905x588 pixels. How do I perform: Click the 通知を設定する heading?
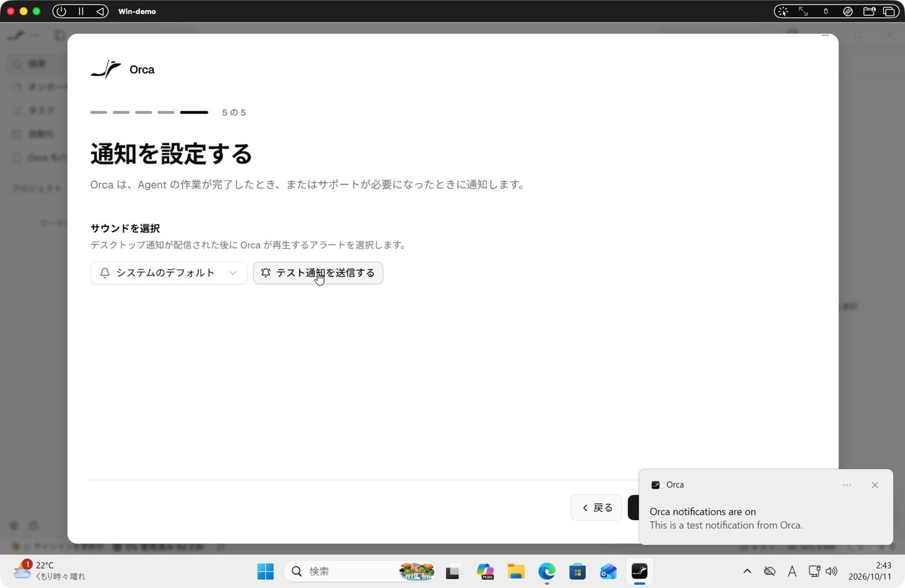pos(171,154)
